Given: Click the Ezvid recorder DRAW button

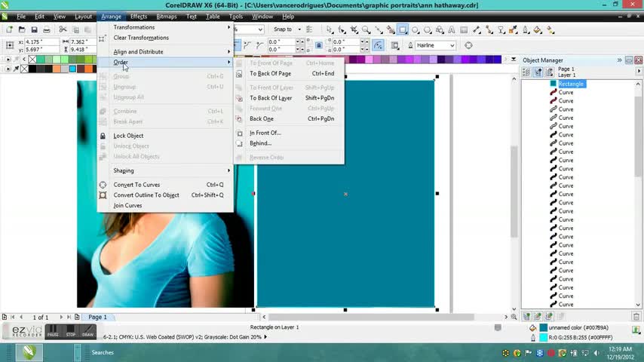Looking at the screenshot, I should click(x=87, y=333).
